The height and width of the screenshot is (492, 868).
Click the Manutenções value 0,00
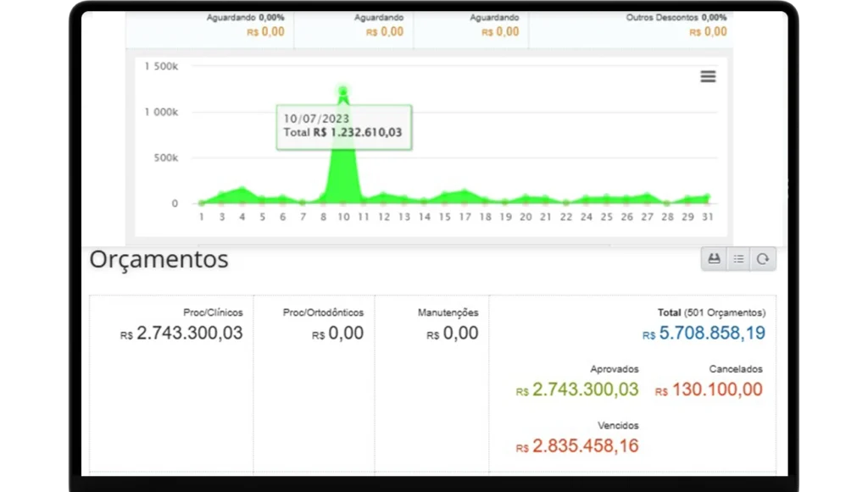coord(459,334)
